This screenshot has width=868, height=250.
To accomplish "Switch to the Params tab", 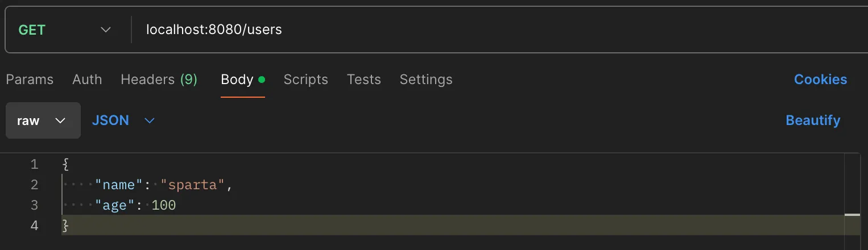I will [x=30, y=80].
